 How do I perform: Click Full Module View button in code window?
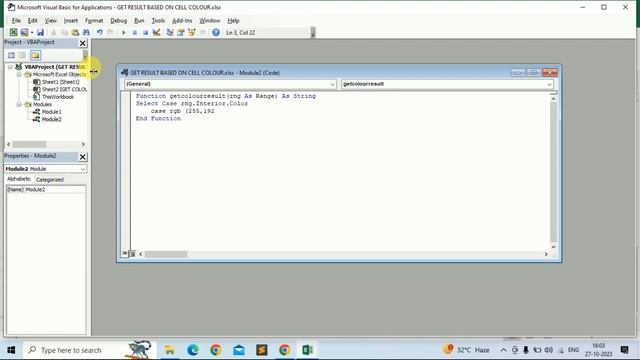(x=132, y=254)
